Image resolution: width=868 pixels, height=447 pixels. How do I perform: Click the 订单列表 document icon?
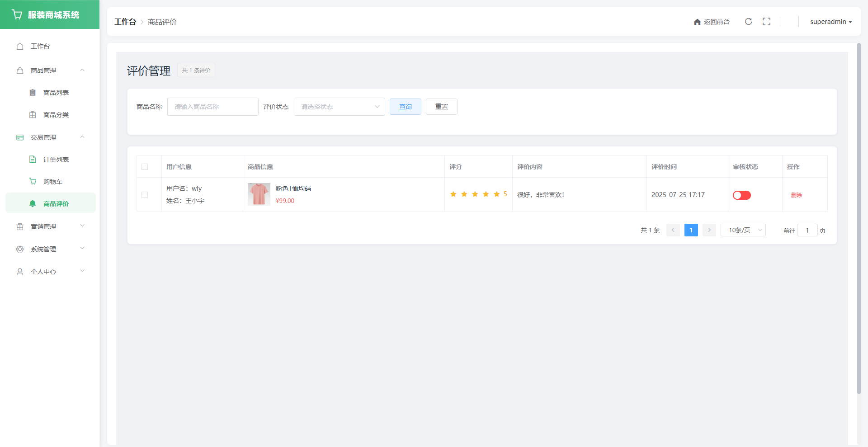tap(33, 159)
